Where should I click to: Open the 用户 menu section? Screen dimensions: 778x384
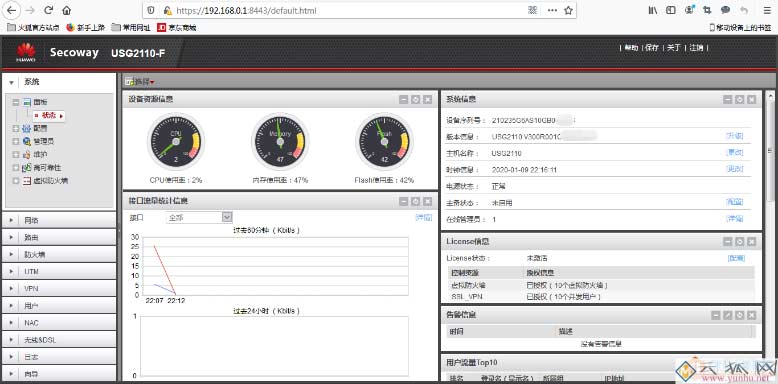(x=59, y=306)
